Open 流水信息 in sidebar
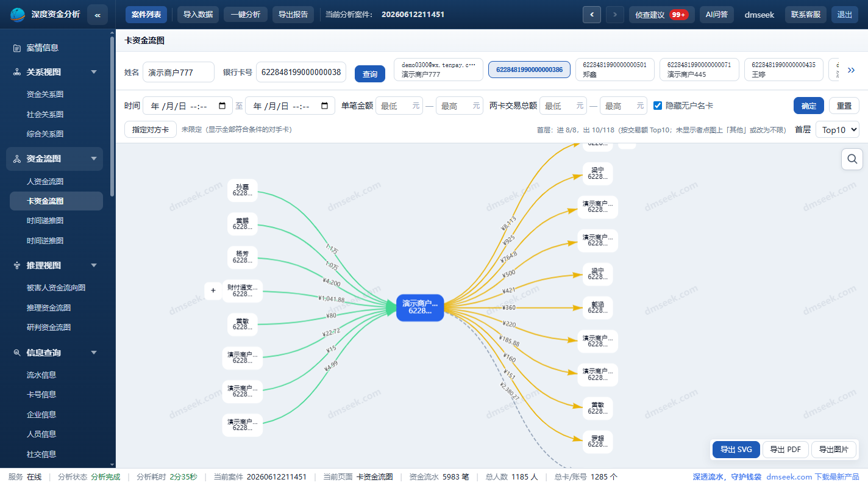Image resolution: width=868 pixels, height=485 pixels. [x=41, y=375]
